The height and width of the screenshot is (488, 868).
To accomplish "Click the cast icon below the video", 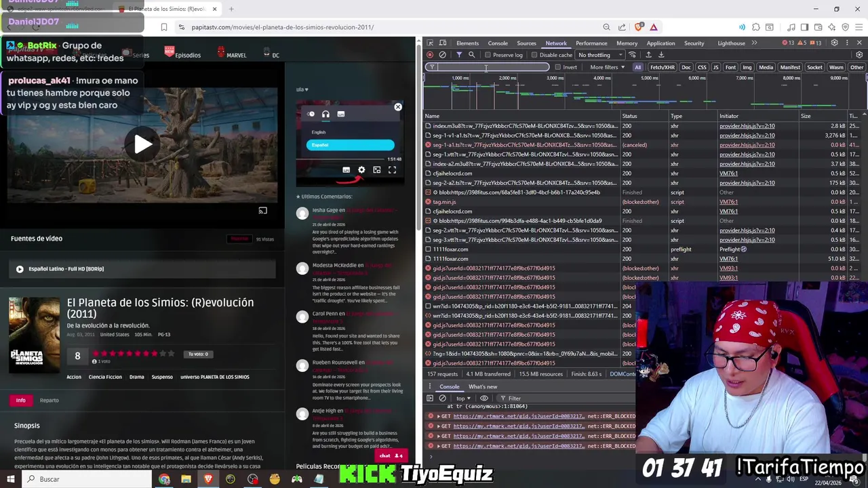I will pos(263,210).
